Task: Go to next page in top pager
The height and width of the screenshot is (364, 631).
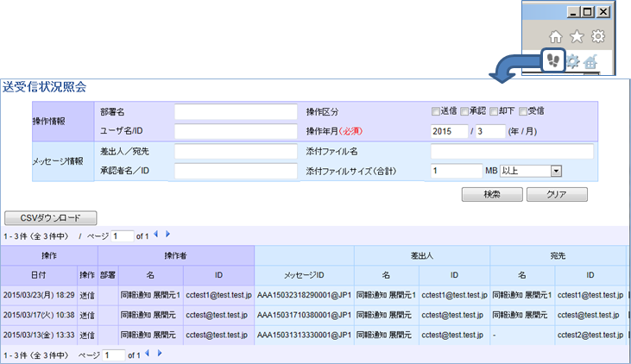Action: click(x=167, y=235)
